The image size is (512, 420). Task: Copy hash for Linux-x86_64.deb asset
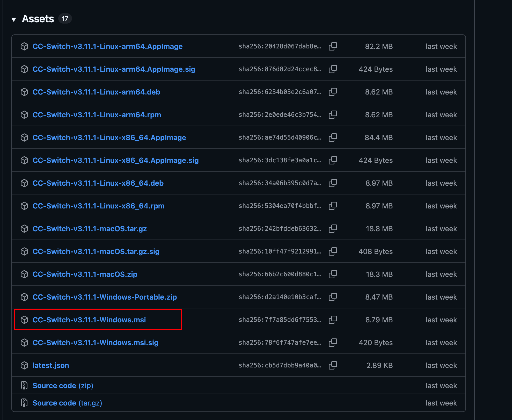333,183
